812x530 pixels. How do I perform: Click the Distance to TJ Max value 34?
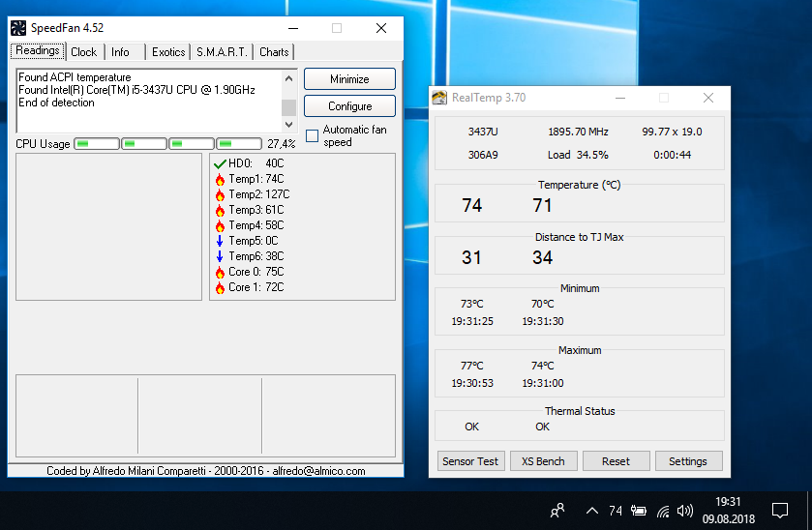(x=542, y=258)
